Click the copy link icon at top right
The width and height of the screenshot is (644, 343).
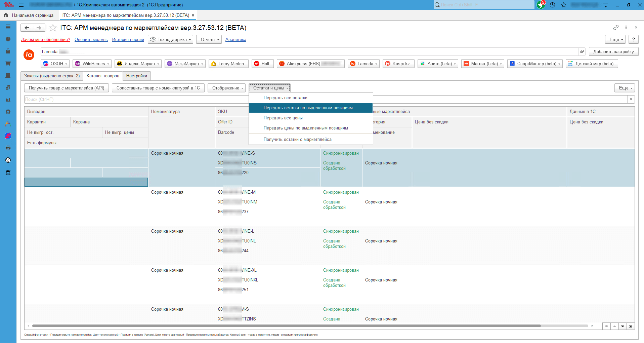616,28
